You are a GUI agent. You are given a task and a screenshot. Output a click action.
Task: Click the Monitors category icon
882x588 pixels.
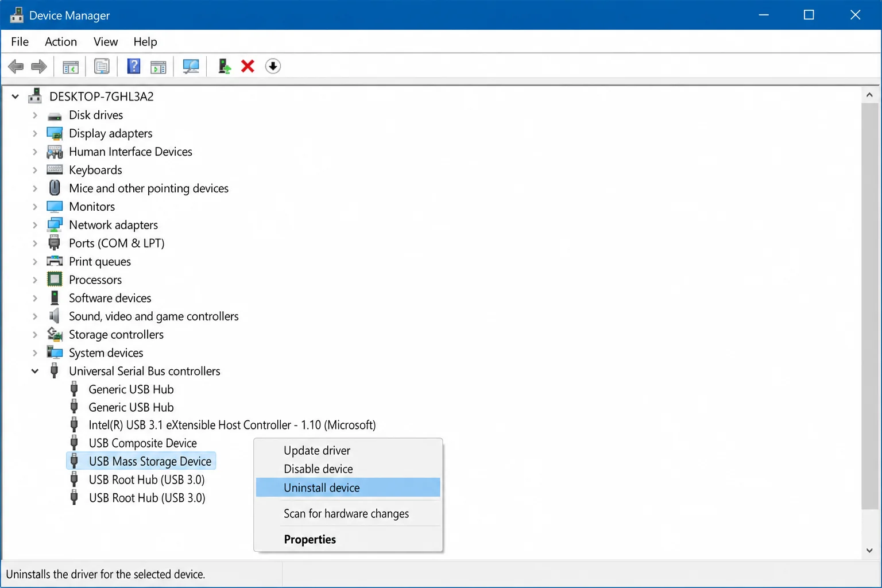point(55,207)
